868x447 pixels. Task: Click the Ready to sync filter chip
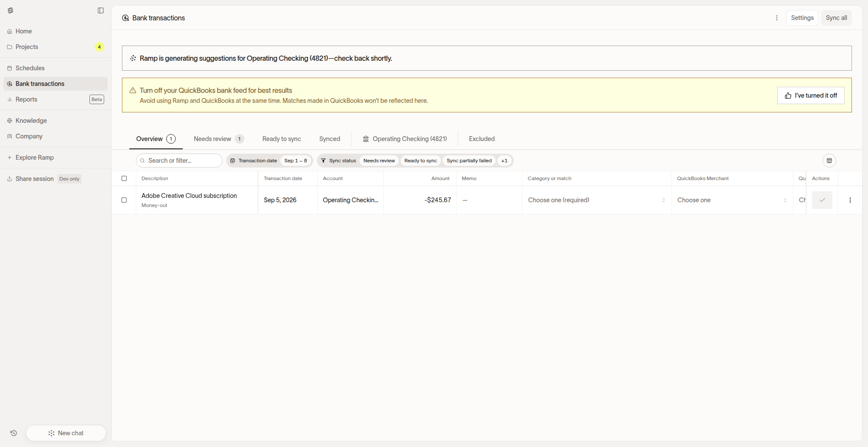click(x=421, y=161)
